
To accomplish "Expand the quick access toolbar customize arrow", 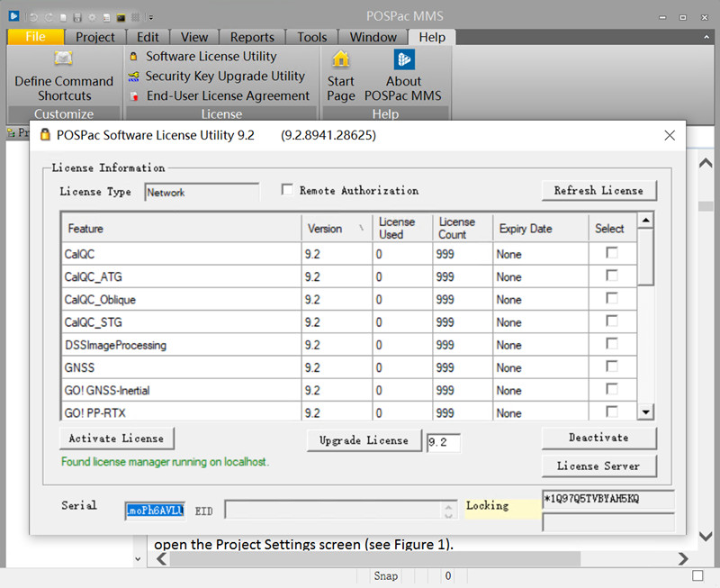I will (150, 17).
